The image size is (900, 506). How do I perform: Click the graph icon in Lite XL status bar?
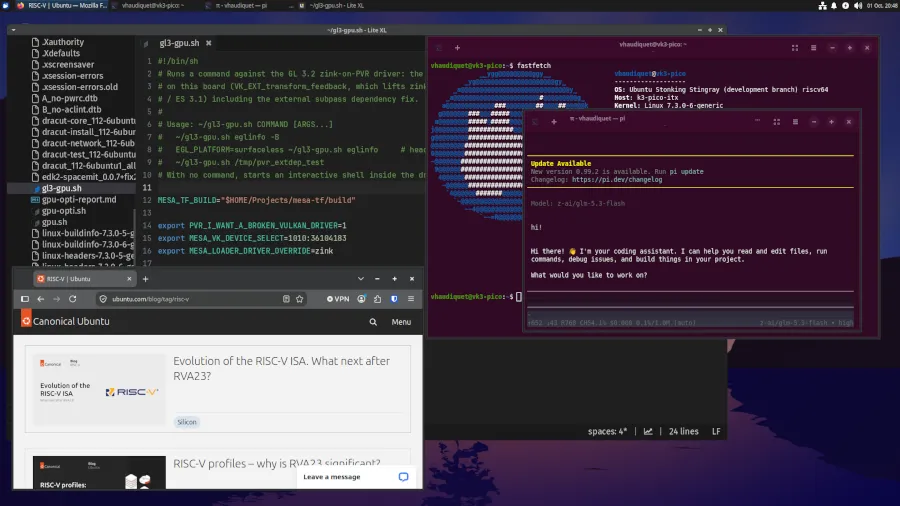(648, 431)
